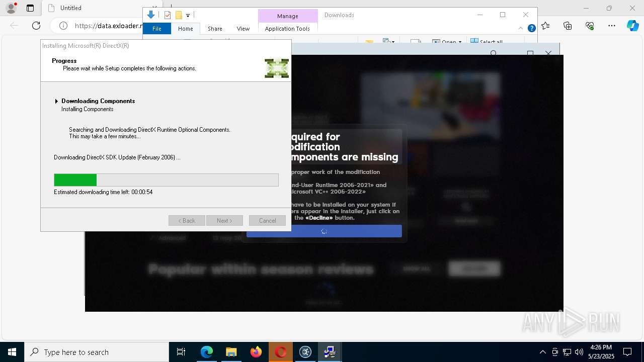Image resolution: width=644 pixels, height=362 pixels.
Task: Click the DirectX logo in the setup header
Action: click(x=277, y=68)
